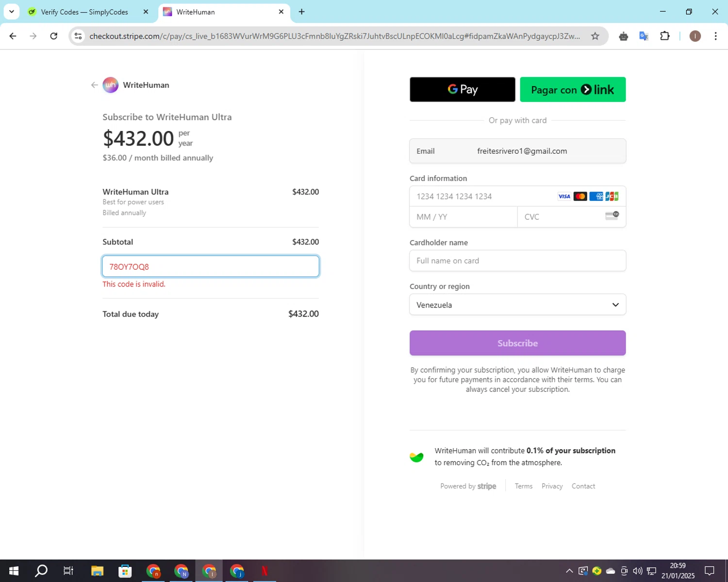Image resolution: width=728 pixels, height=582 pixels.
Task: Open Task View on the taskbar
Action: click(68, 571)
